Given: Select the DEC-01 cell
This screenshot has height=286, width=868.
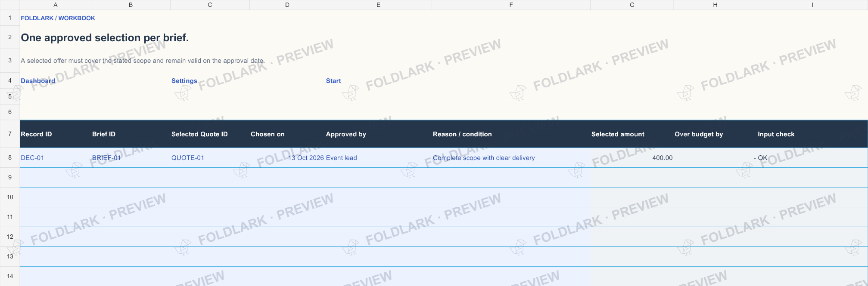Looking at the screenshot, I should tap(56, 158).
